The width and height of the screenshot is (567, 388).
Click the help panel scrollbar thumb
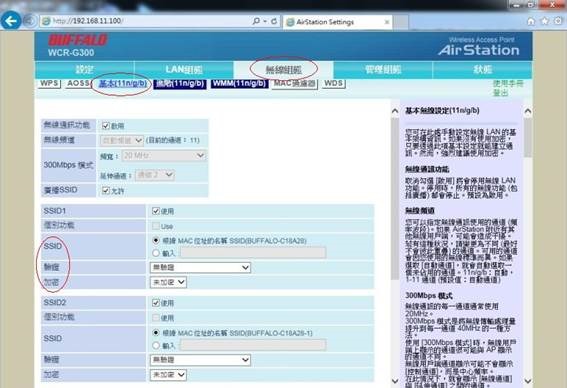pos(528,138)
